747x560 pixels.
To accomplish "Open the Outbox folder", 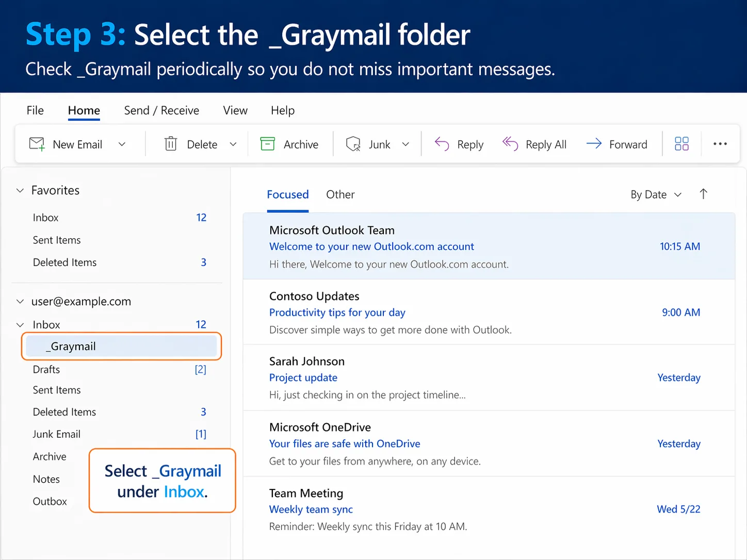I will [50, 502].
